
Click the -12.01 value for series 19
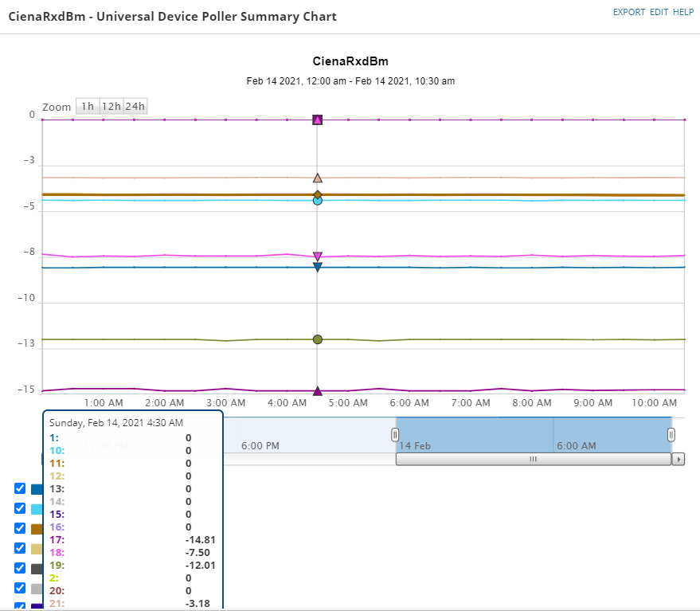pos(201,565)
